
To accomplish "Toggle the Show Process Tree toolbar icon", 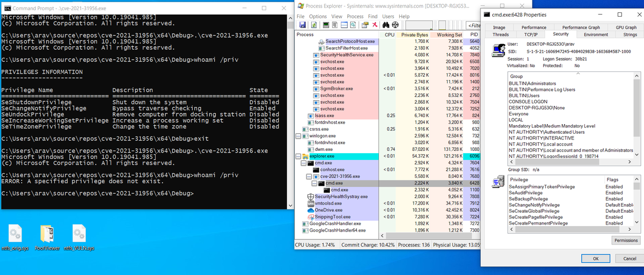I will pyautogui.click(x=335, y=25).
